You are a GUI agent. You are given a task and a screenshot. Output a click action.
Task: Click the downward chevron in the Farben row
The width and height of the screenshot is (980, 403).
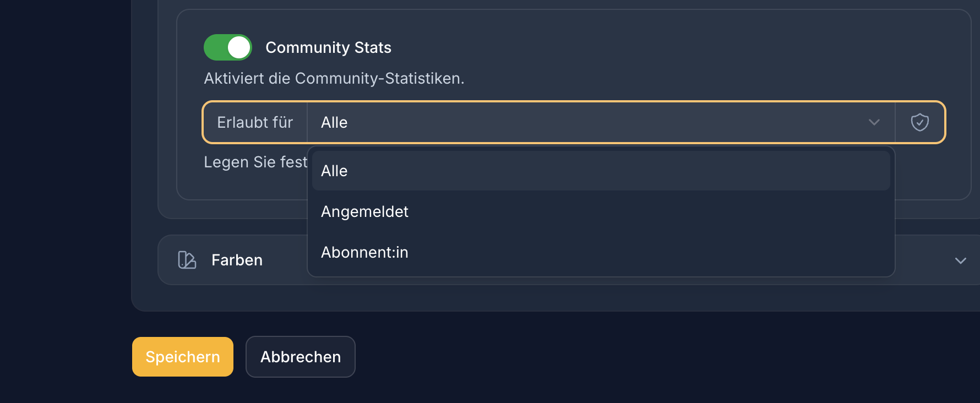pyautogui.click(x=960, y=260)
